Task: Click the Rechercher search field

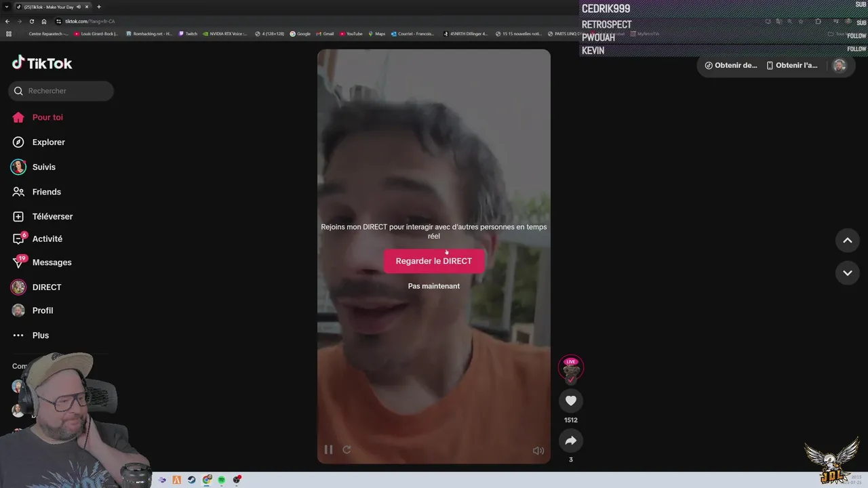Action: pyautogui.click(x=61, y=91)
